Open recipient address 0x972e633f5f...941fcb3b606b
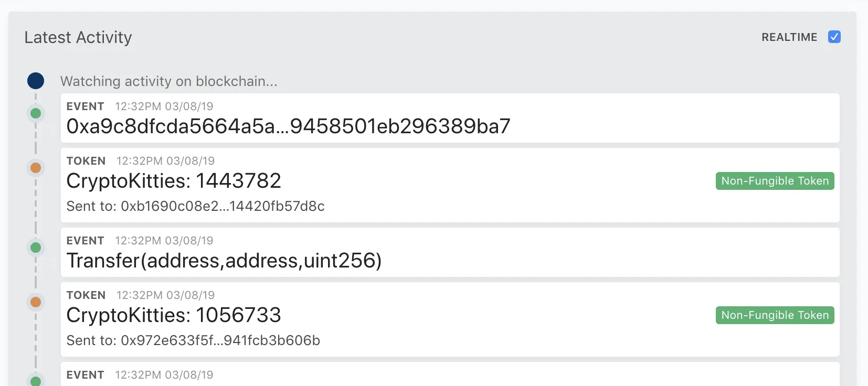Viewport: 868px width, 386px height. click(x=220, y=340)
